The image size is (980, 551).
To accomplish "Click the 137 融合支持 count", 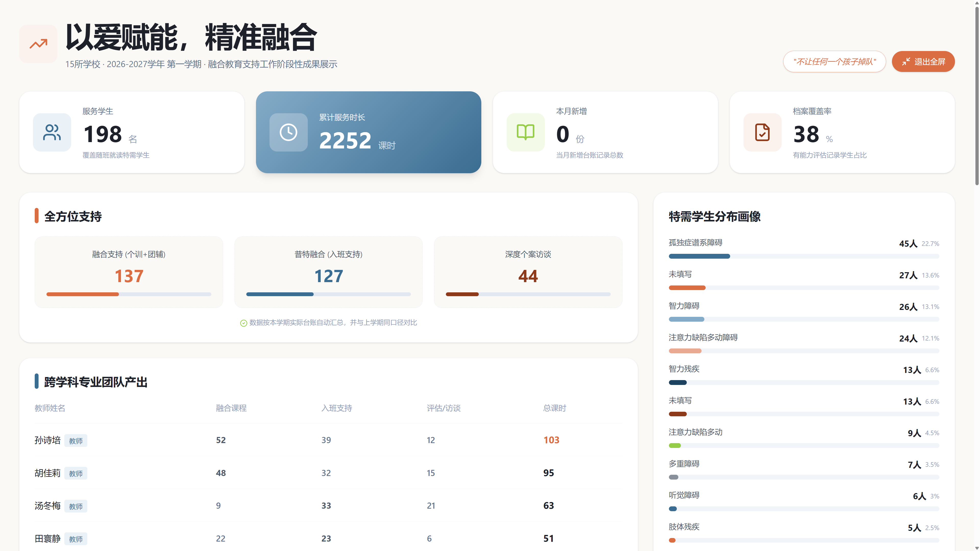I will coord(129,276).
